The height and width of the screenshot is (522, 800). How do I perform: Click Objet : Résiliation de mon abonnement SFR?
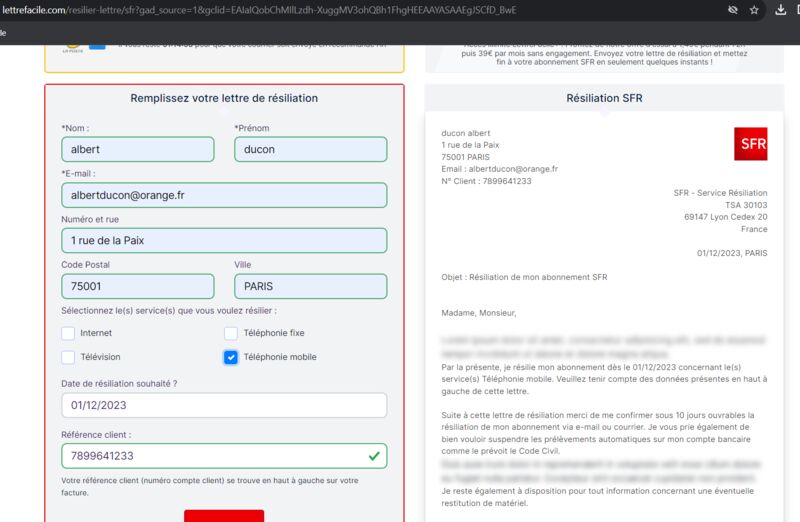coord(524,277)
